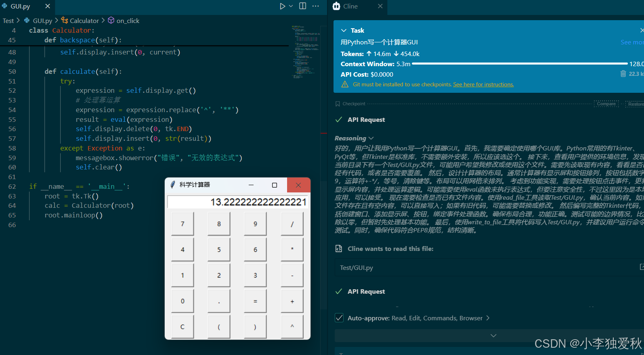
Task: Click calculator button 6
Action: click(x=255, y=250)
